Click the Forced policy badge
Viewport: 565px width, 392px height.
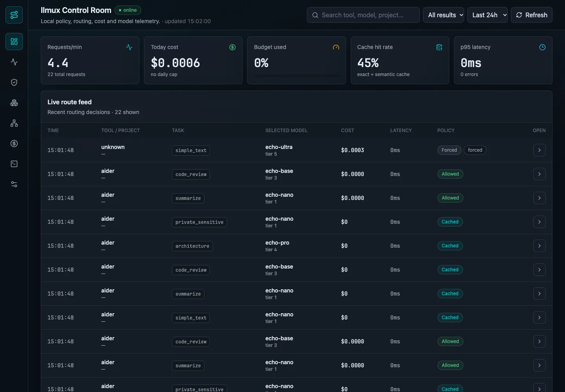pos(449,150)
